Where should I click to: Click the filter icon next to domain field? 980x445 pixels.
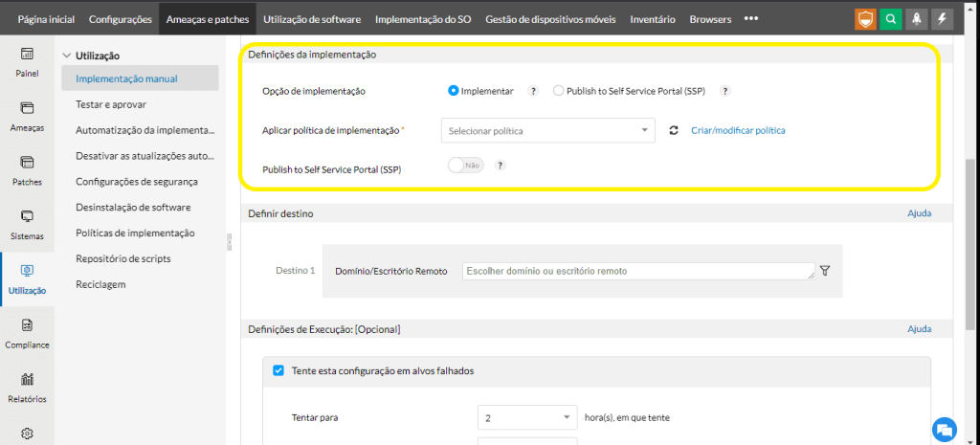[825, 271]
